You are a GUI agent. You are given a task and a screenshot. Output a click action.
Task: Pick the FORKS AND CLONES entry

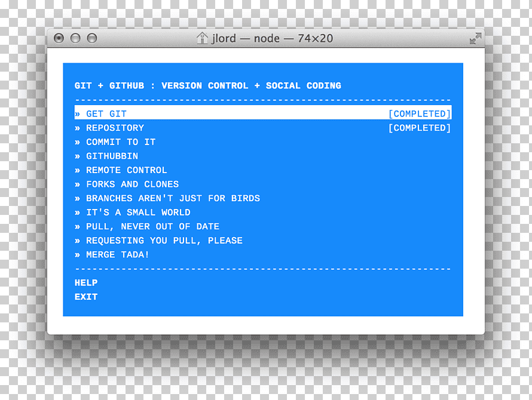pos(263,184)
